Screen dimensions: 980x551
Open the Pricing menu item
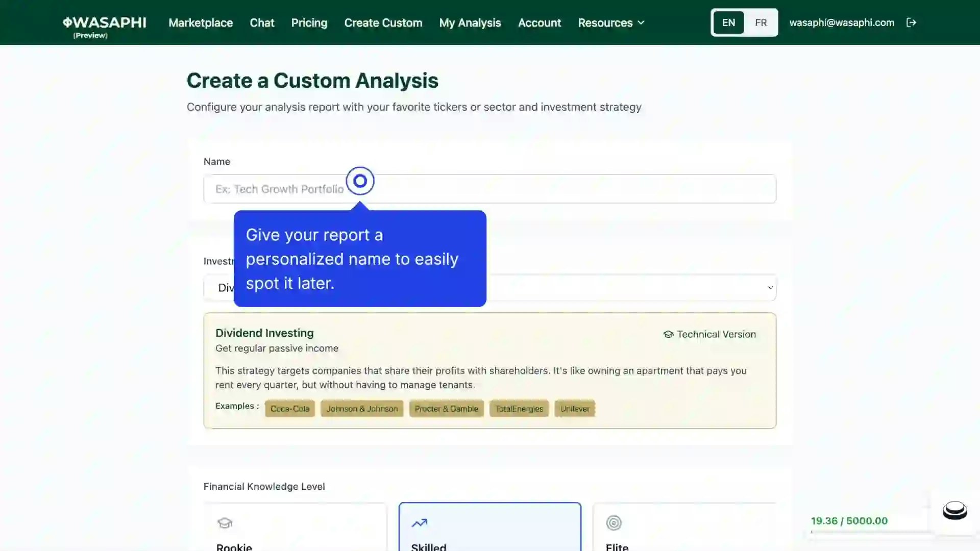(309, 22)
